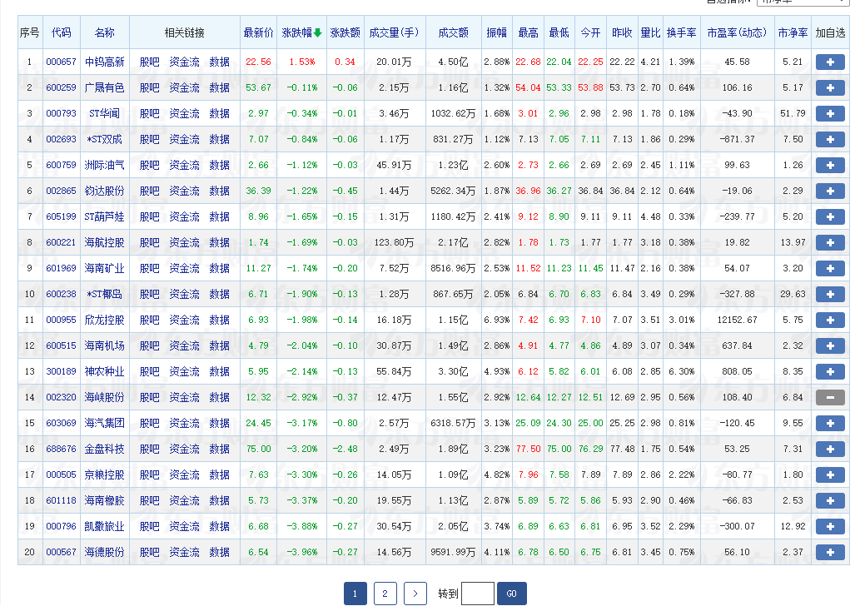Sort by 市盈率(动态) column header

tap(737, 32)
